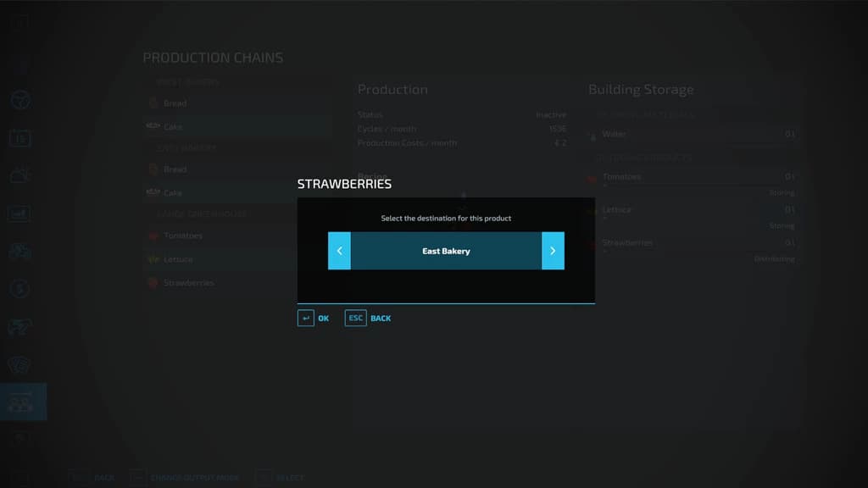Open the prices chart sidebar page
The image size is (868, 488).
20,213
